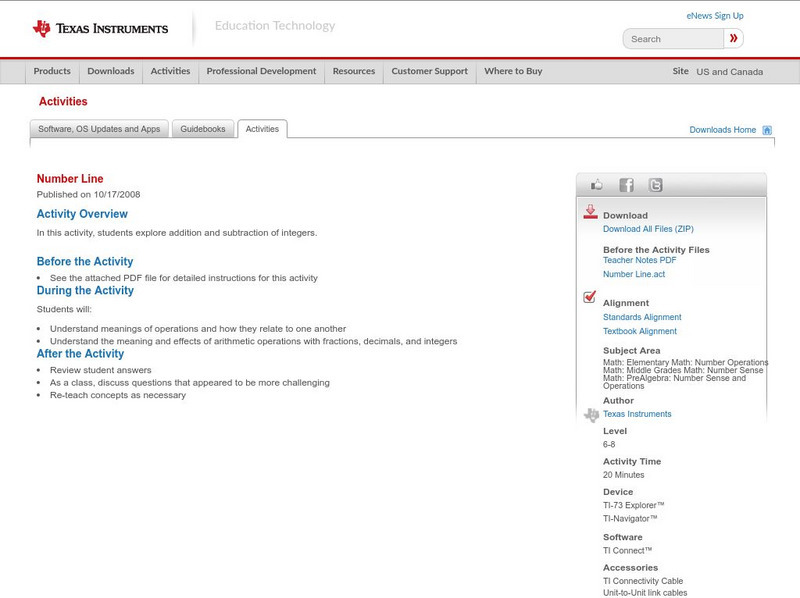Click the thumbs-up like icon
800x598 pixels.
pyautogui.click(x=597, y=185)
